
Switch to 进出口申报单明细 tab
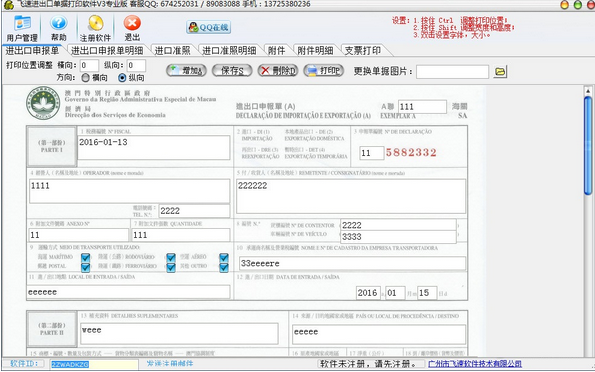(x=107, y=50)
